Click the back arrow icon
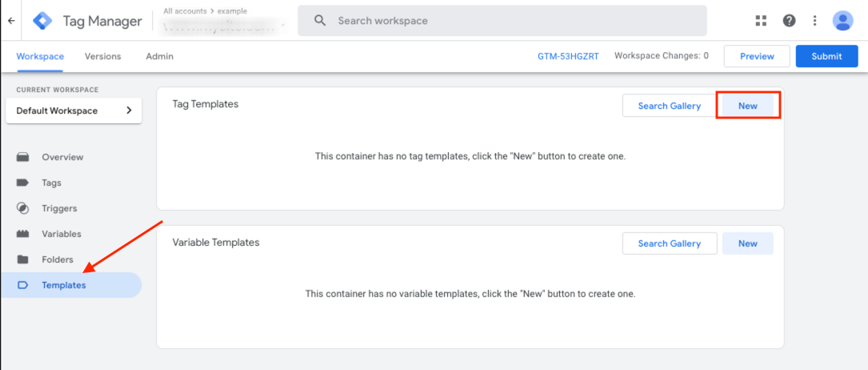This screenshot has height=370, width=868. (11, 21)
